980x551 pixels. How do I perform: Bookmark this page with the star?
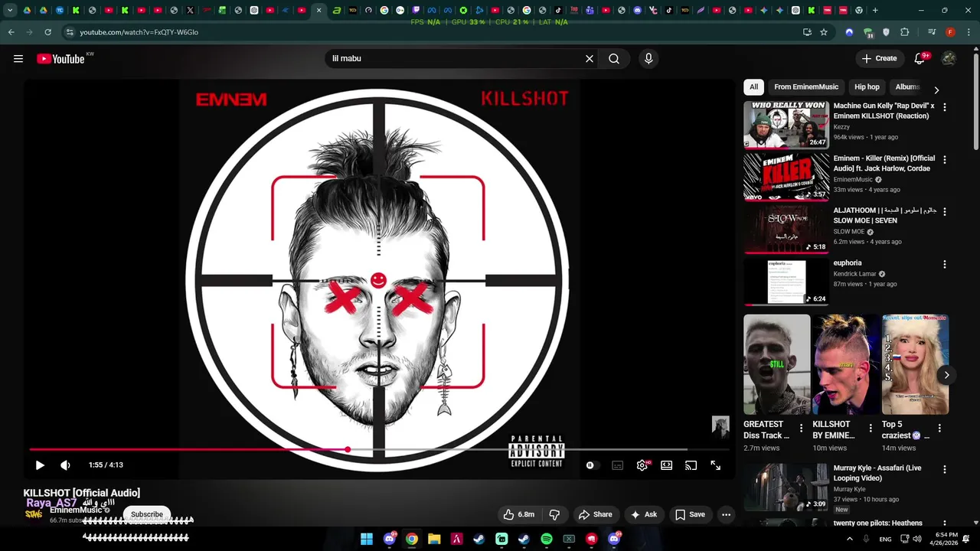click(x=824, y=32)
